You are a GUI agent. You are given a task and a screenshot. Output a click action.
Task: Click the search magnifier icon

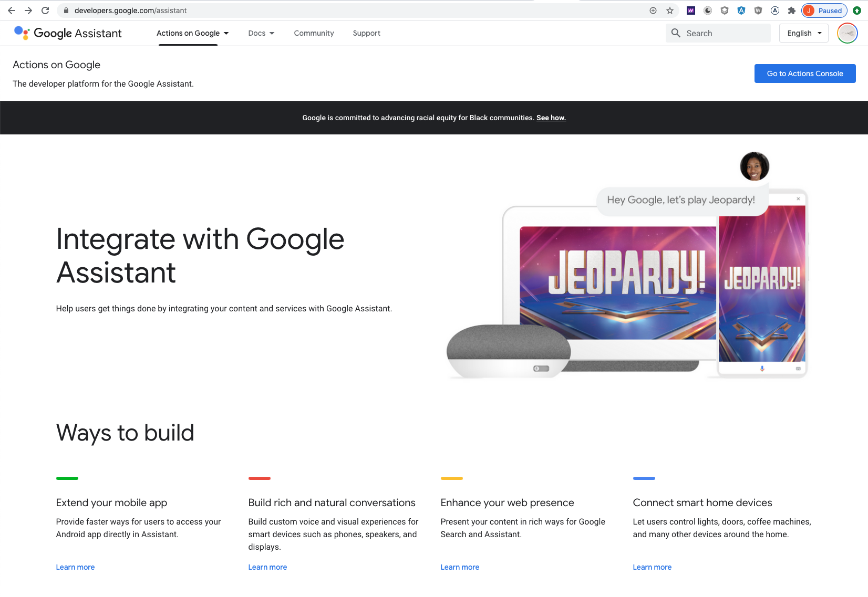click(x=676, y=33)
